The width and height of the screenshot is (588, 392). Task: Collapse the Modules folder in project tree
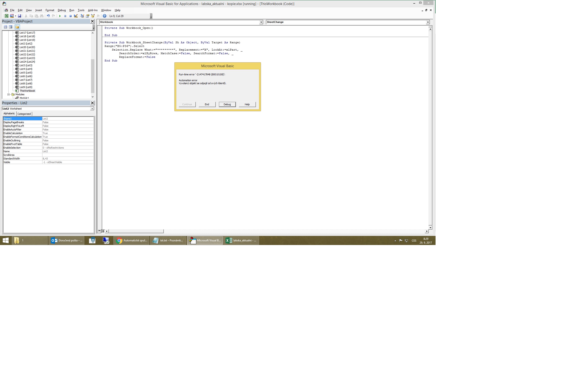[x=8, y=95]
